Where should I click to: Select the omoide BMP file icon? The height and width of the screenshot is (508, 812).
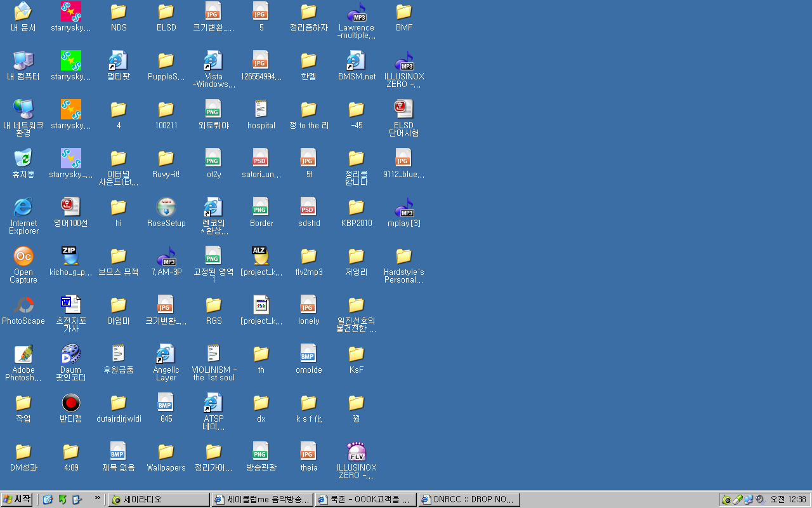309,354
